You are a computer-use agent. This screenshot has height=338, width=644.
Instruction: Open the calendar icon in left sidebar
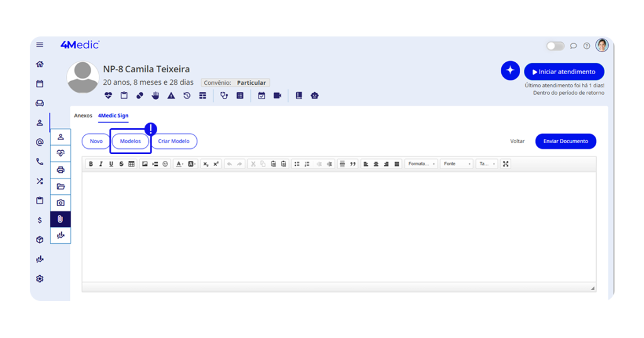(40, 84)
